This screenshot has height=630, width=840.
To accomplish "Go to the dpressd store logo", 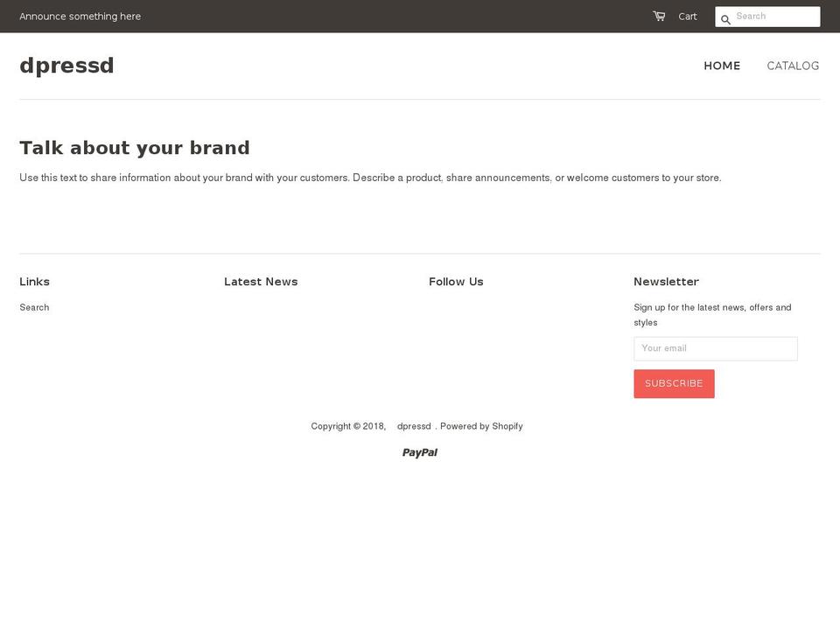I will 66,66.
